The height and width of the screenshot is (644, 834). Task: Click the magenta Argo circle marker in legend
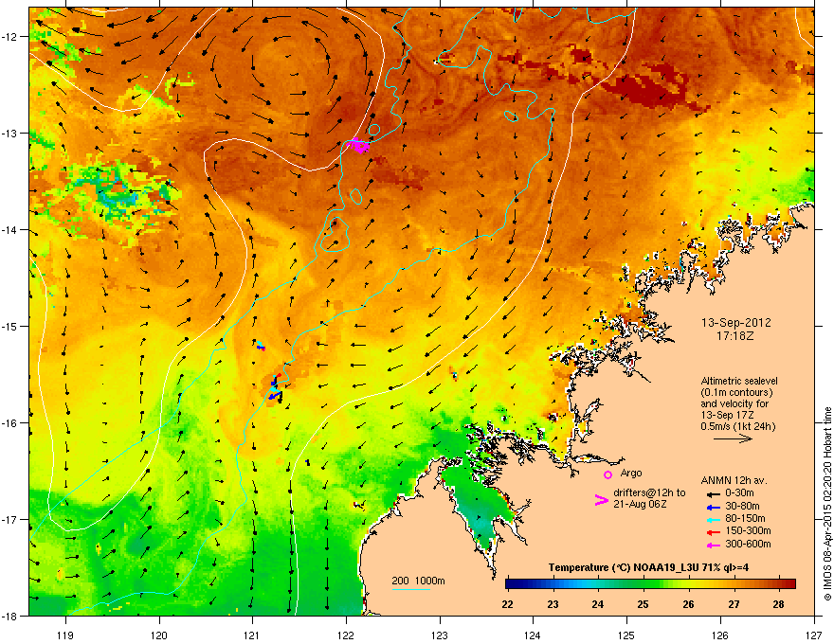607,474
